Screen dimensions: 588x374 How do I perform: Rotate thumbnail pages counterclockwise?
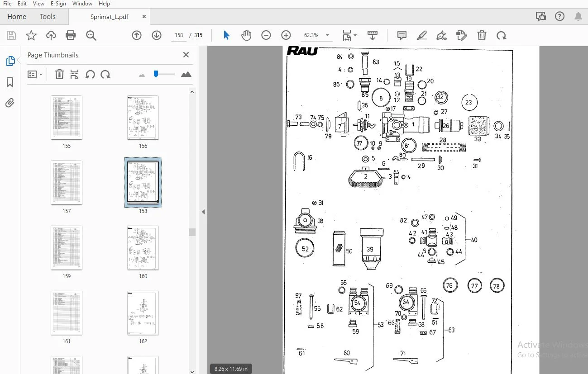click(x=90, y=74)
